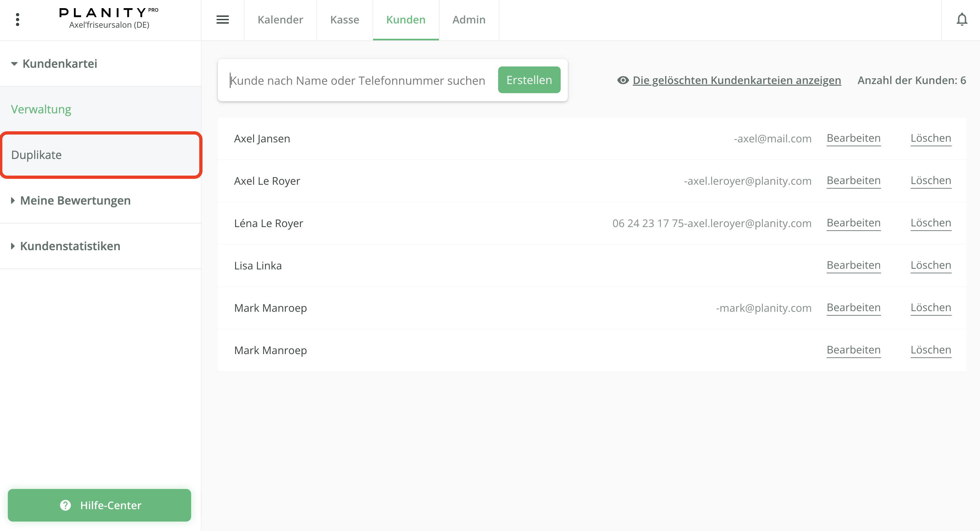Select Duplikate in the sidebar

coord(36,155)
